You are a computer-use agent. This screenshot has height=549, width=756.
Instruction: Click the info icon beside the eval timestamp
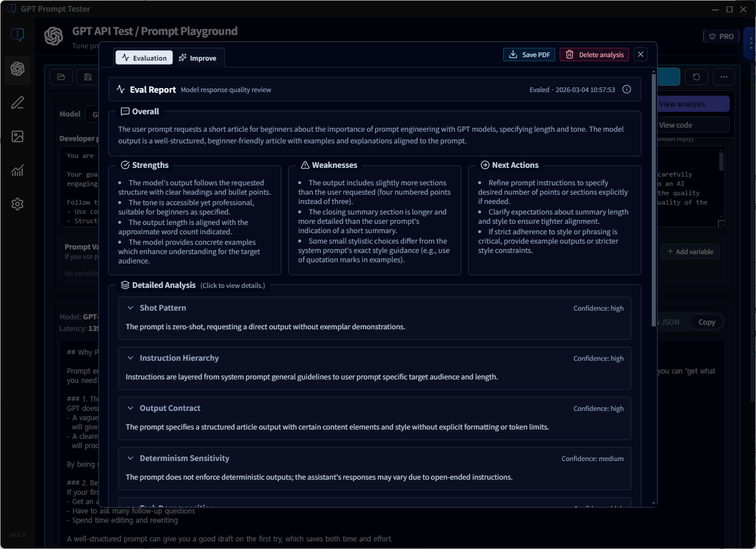[x=627, y=89]
